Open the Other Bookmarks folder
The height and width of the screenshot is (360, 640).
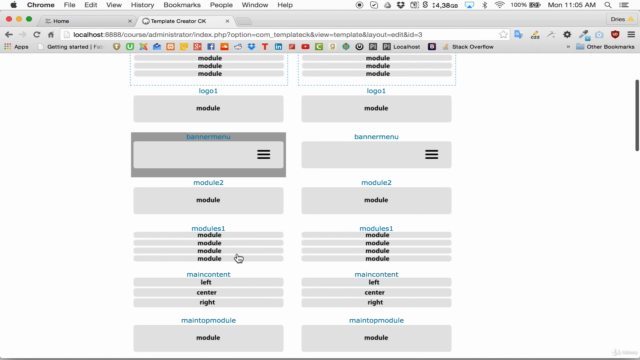coord(605,47)
